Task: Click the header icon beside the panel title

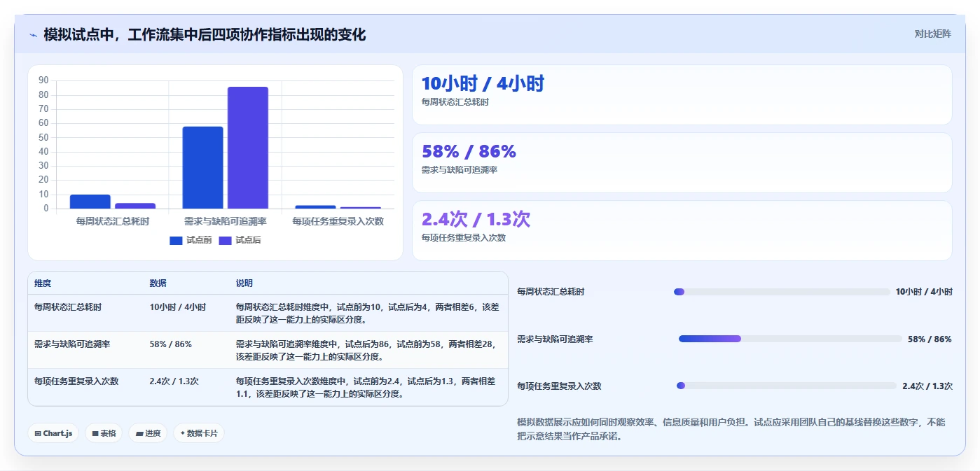Action: click(34, 35)
